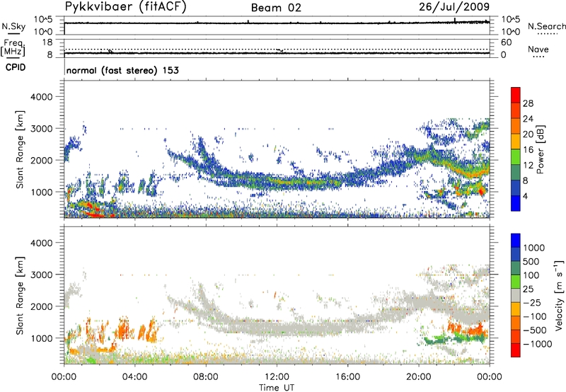The image size is (566, 392).
Task: Click Velocity colorbar value '-1000'
Action: 538,344
